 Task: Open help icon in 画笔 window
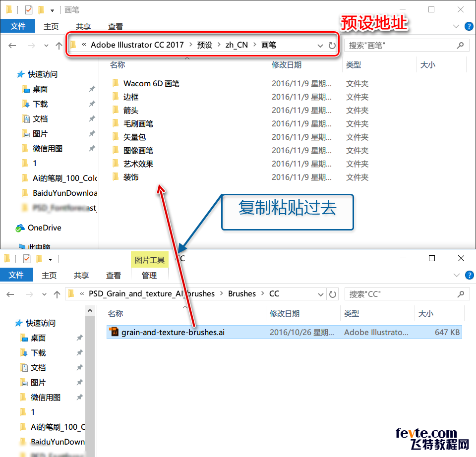coord(469,26)
